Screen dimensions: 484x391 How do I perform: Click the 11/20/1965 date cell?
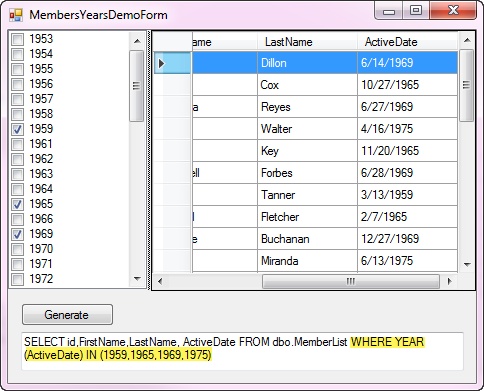tap(407, 151)
